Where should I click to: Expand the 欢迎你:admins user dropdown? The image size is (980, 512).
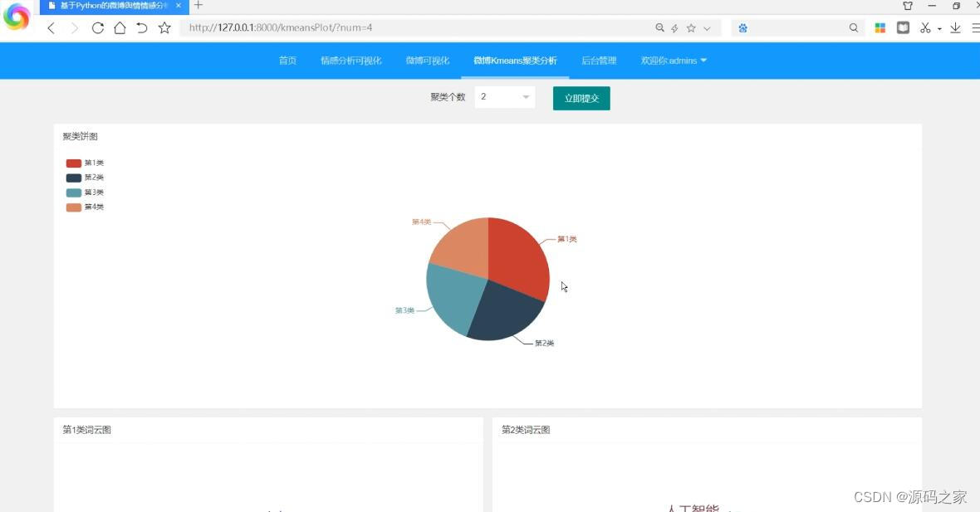(673, 61)
